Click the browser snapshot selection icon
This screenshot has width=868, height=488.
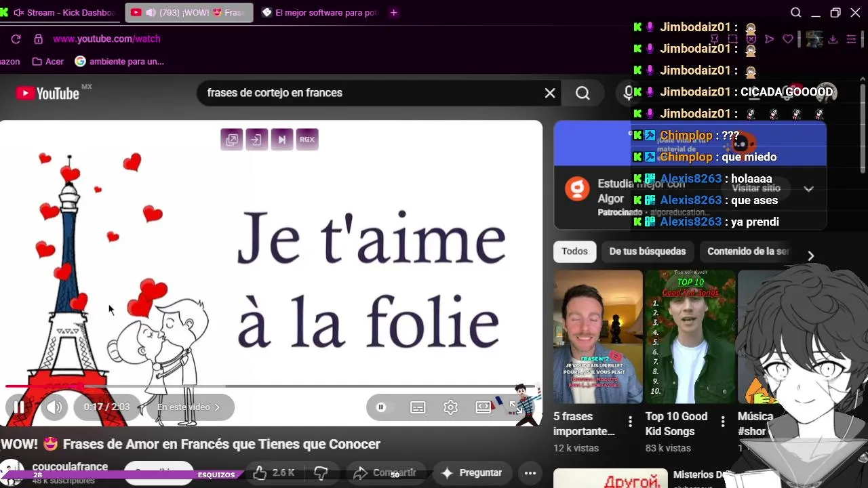pos(732,39)
